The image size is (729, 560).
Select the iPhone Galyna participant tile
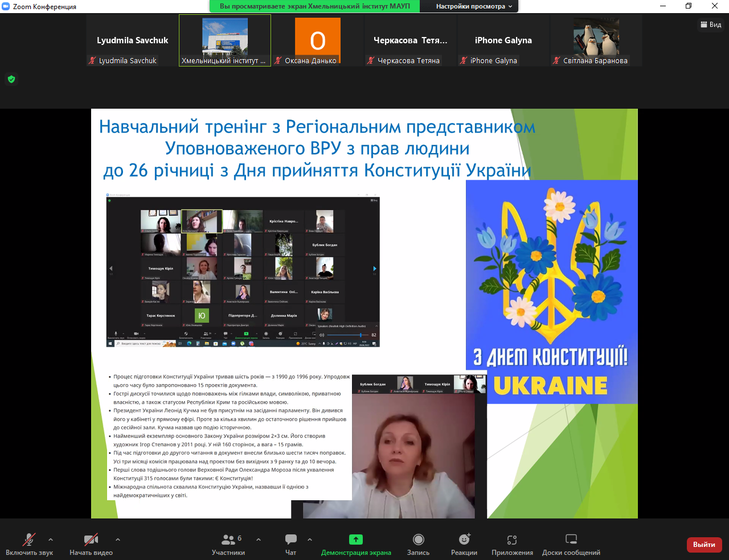click(503, 40)
